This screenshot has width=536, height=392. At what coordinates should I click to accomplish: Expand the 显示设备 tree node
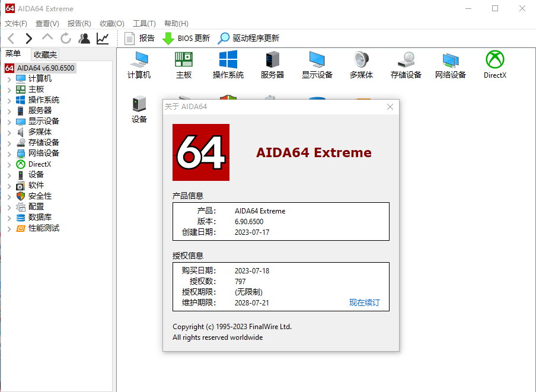click(x=9, y=122)
